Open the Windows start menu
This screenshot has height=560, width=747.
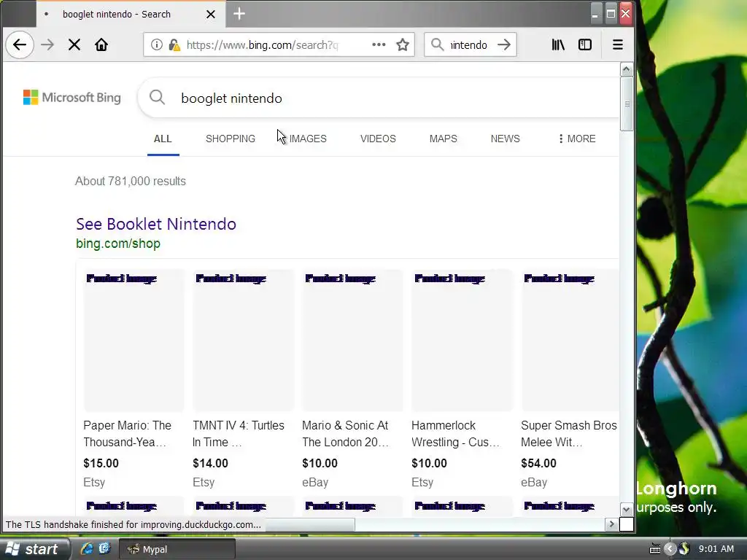[34, 549]
